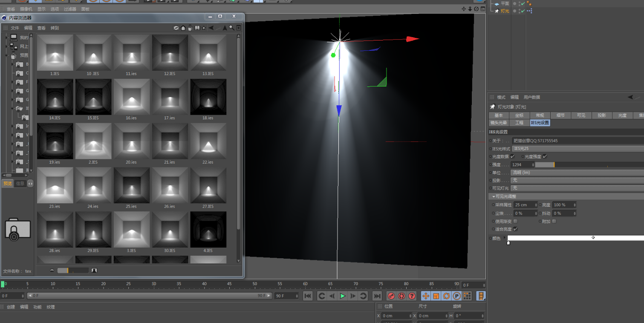Viewport: 644px width, 323px height.
Task: Go to end of animation
Action: (377, 296)
